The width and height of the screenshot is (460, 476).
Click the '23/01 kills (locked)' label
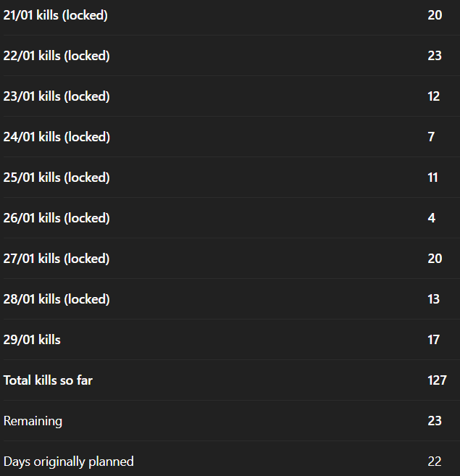click(x=57, y=96)
